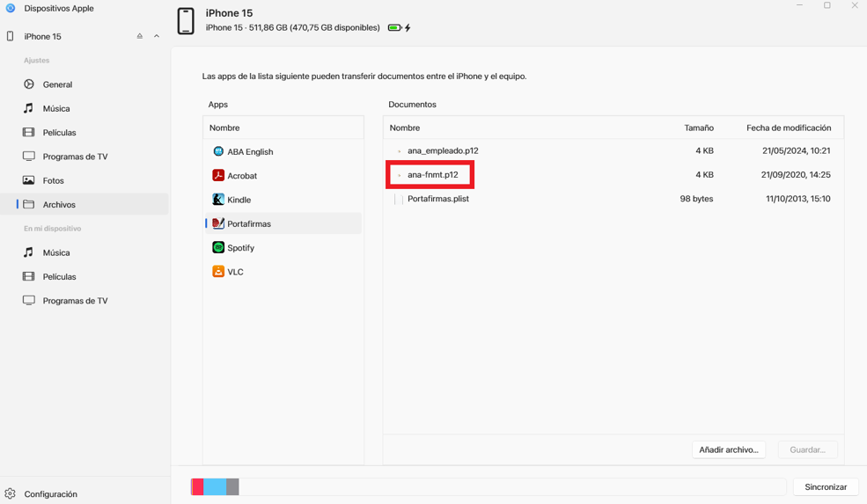Select the VLC app icon

point(218,272)
